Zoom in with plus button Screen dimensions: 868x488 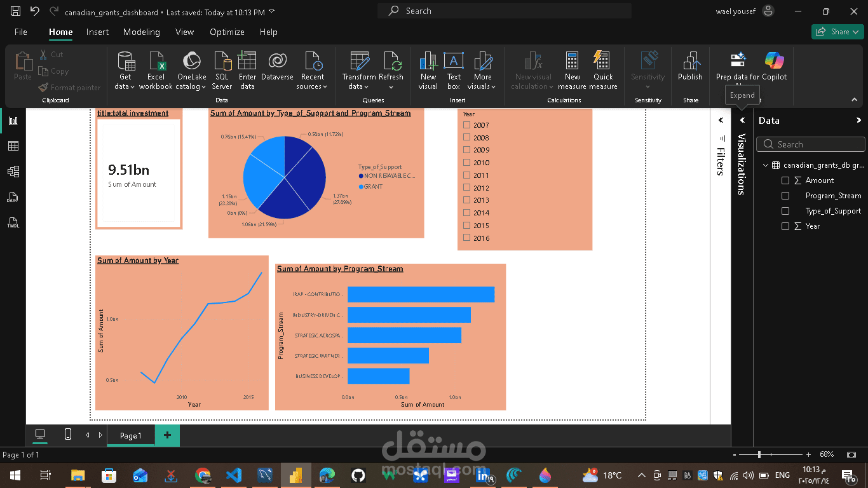808,455
